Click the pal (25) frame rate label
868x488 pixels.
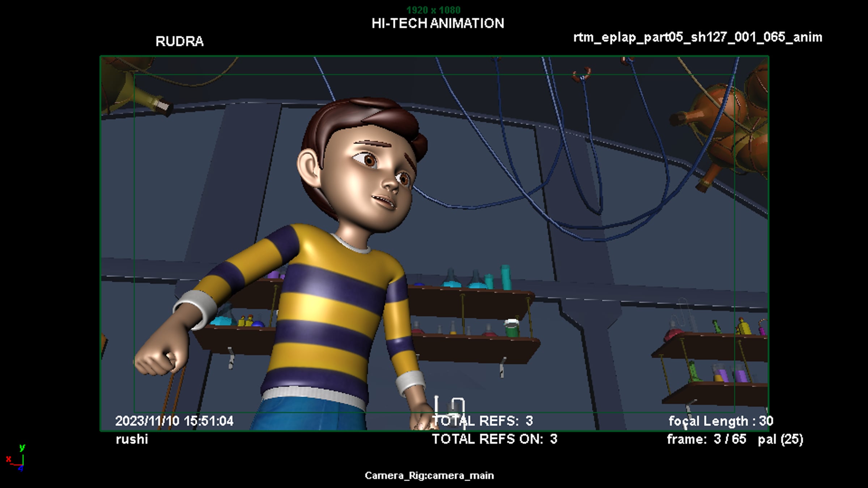[x=780, y=439]
